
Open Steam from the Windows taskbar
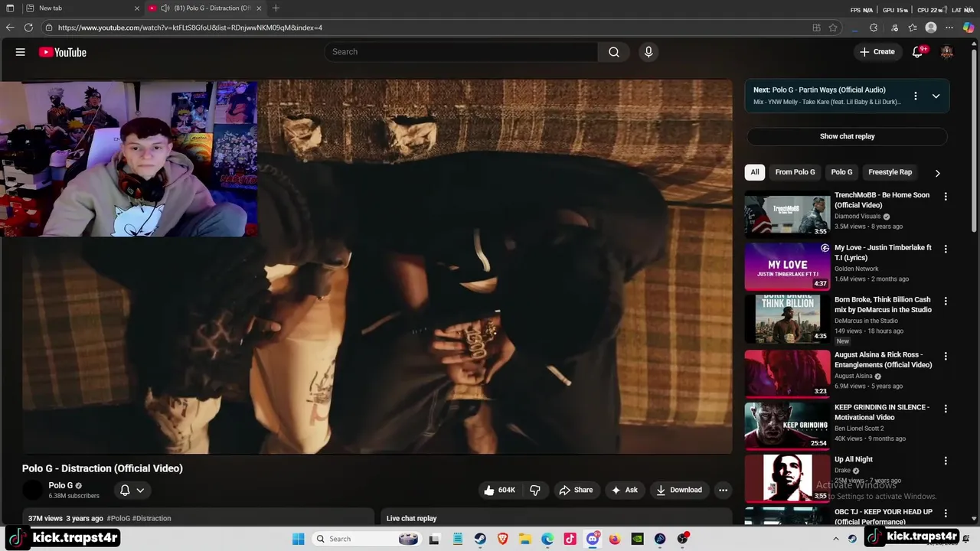click(x=479, y=539)
